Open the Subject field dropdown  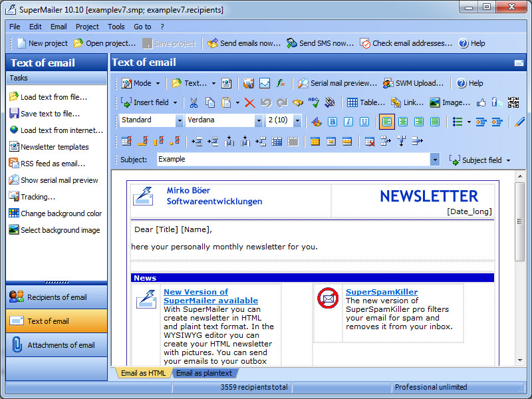(480, 160)
